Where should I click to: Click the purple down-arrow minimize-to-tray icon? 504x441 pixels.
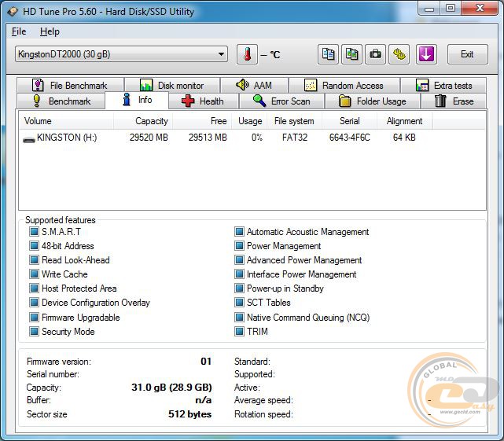coord(426,54)
